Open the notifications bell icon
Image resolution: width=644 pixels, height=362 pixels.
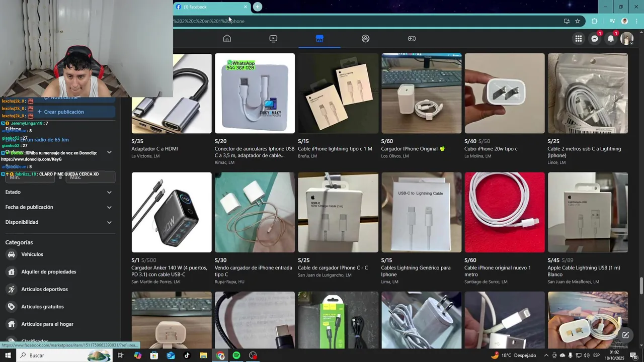click(x=611, y=39)
